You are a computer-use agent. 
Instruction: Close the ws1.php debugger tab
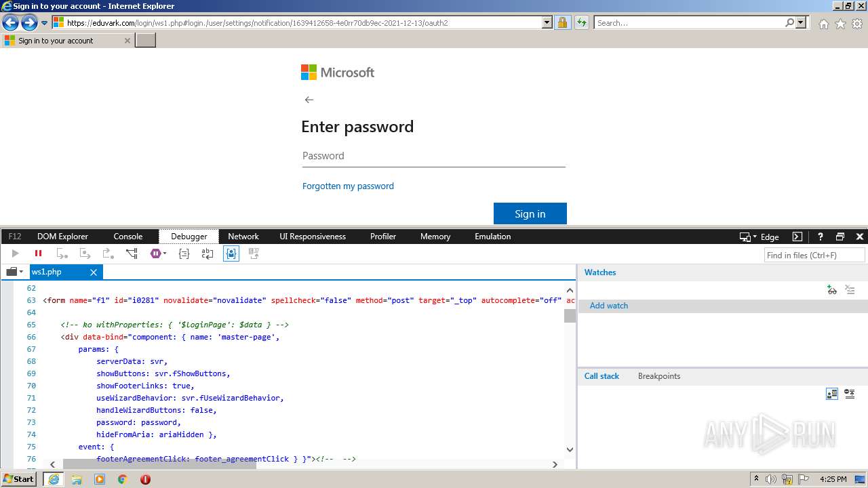click(94, 272)
